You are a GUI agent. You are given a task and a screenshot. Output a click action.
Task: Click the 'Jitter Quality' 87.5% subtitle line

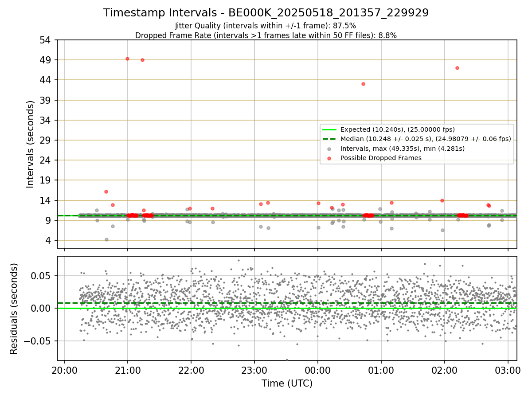[266, 26]
